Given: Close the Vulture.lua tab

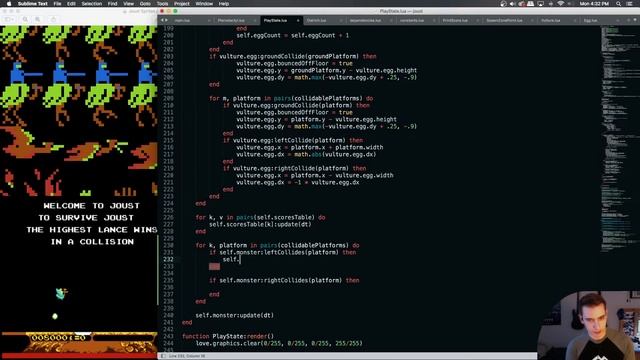Looking at the screenshot, I should point(575,20).
